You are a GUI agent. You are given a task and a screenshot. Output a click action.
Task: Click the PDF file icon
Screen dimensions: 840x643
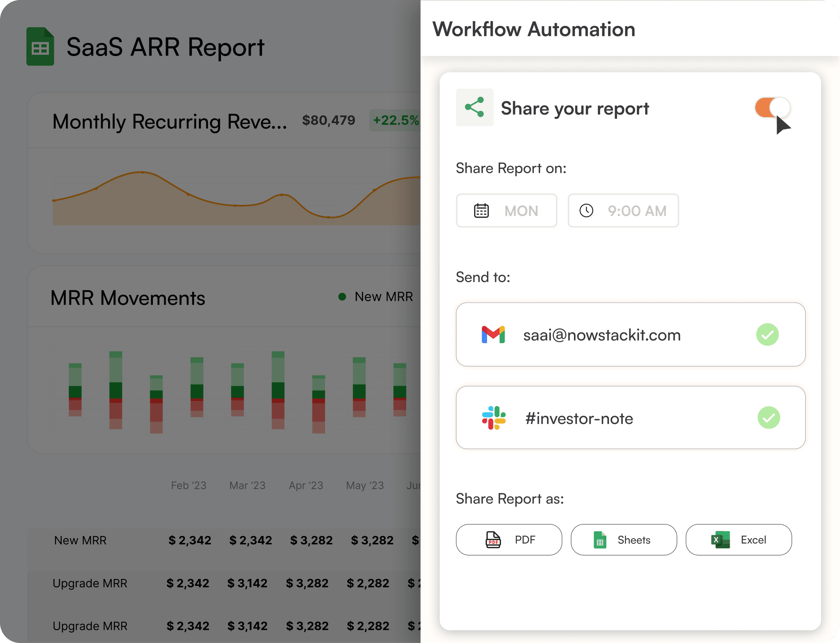tap(493, 540)
